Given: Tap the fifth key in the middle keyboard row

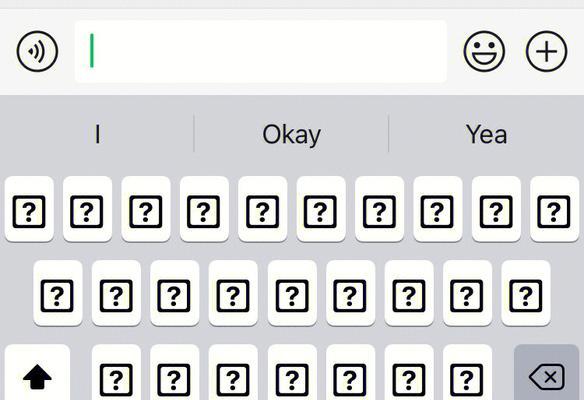Looking at the screenshot, I should point(292,293).
